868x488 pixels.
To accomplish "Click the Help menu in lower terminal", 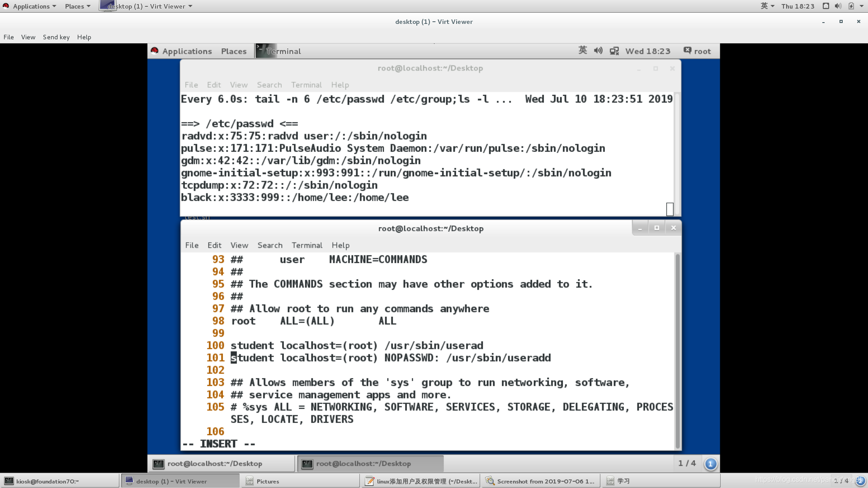I will [340, 245].
